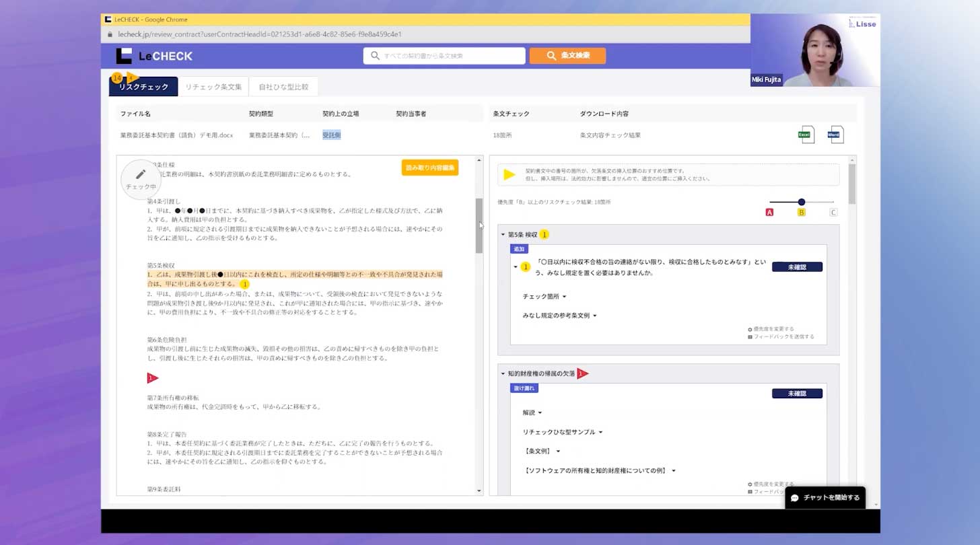Click the Lisse logo in the video overlay
This screenshot has height=545, width=980.
click(862, 23)
